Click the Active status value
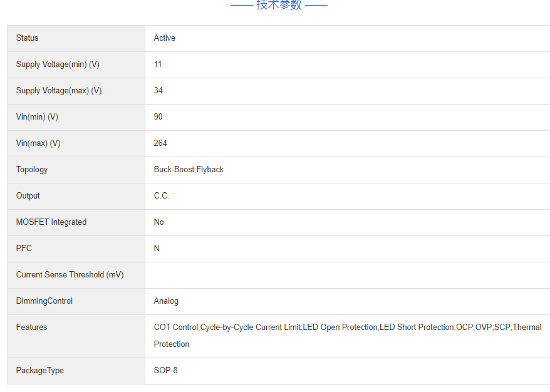Screen dimensions: 550x392 coord(165,38)
